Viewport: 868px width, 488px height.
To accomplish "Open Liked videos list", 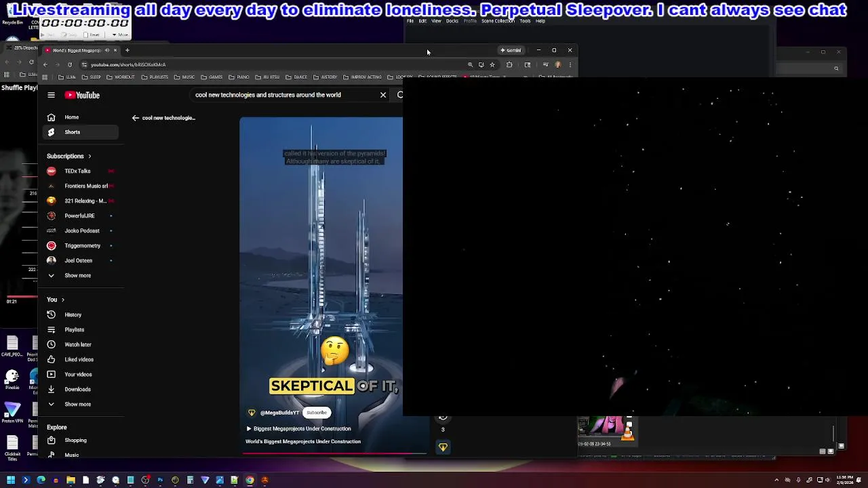I will [81, 359].
